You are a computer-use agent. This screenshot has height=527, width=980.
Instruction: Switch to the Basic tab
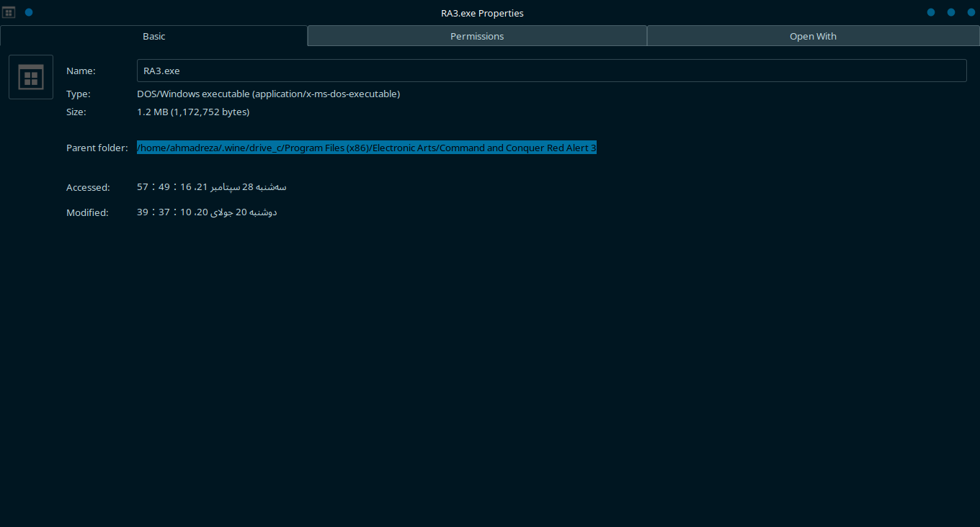pyautogui.click(x=154, y=36)
